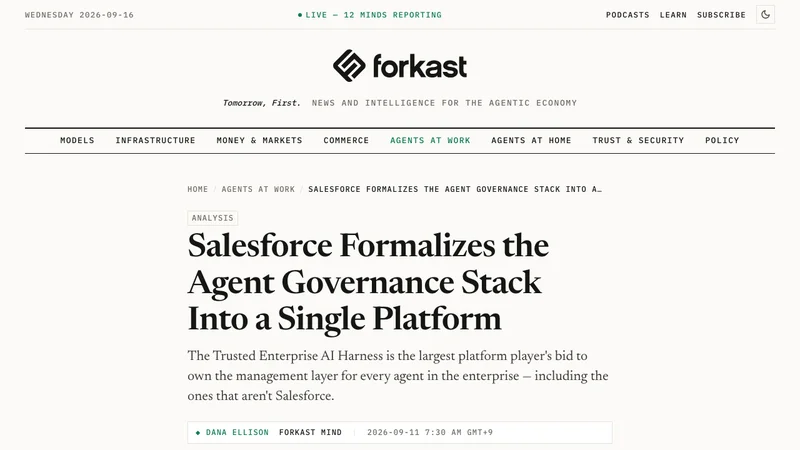The image size is (800, 450).
Task: Click the article subheading about Trusted Enterprise AI Harness
Action: pyautogui.click(x=397, y=376)
